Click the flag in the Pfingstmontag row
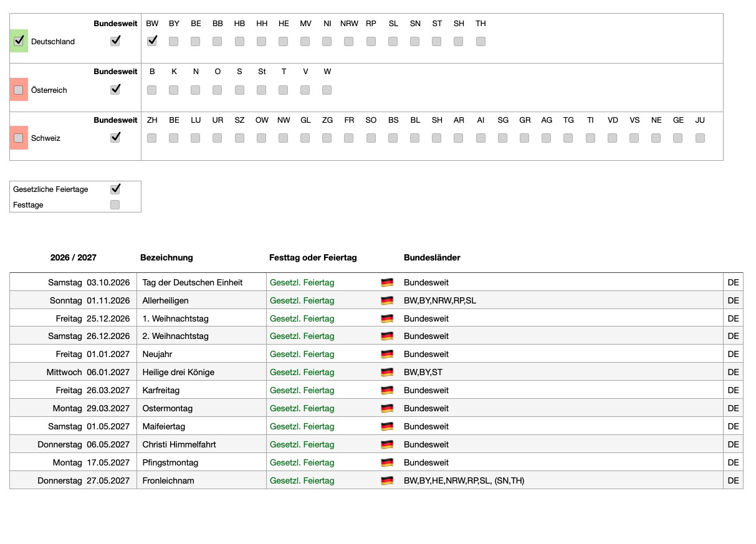The height and width of the screenshot is (544, 756). coord(387,462)
